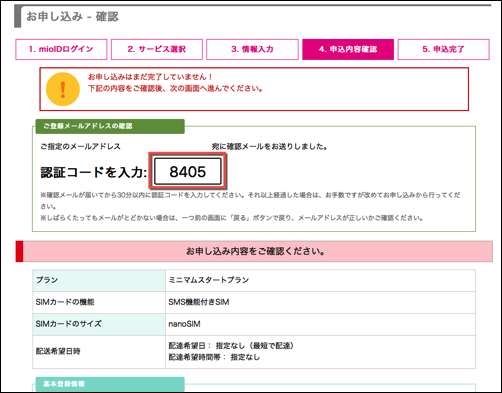
Task: Click the 配達希望時間帯： 指定なし text
Action: pos(214,357)
